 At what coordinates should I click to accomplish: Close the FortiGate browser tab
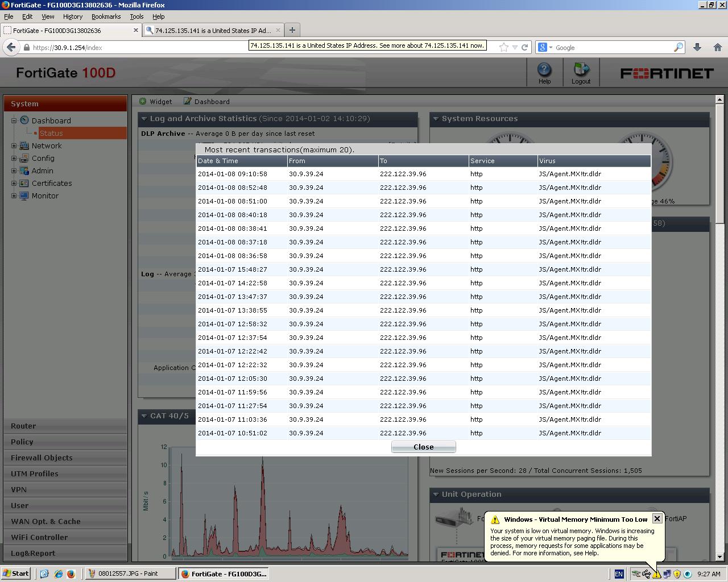coord(135,30)
